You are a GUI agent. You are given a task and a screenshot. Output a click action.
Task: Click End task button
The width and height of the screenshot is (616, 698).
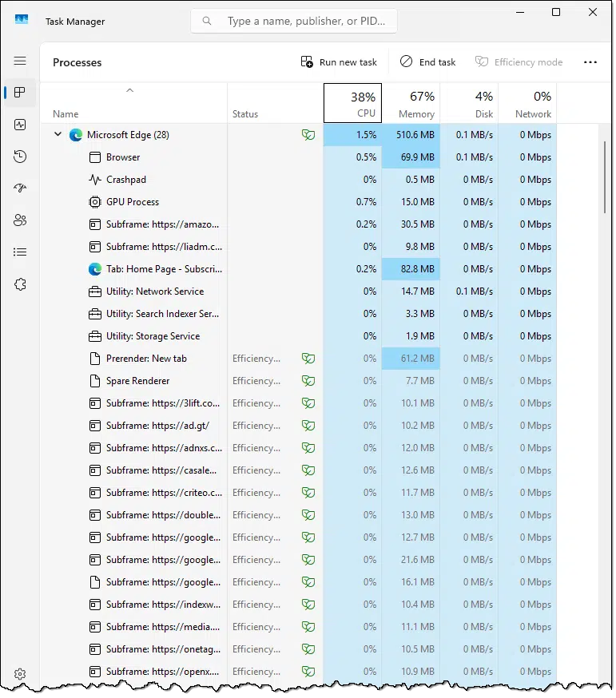[427, 61]
